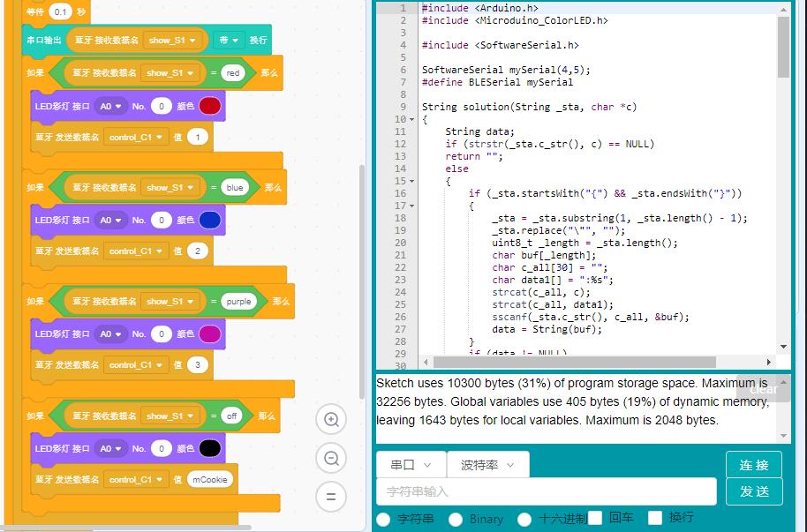Select the 十六进制 radio button
This screenshot has height=532, width=807.
[524, 520]
